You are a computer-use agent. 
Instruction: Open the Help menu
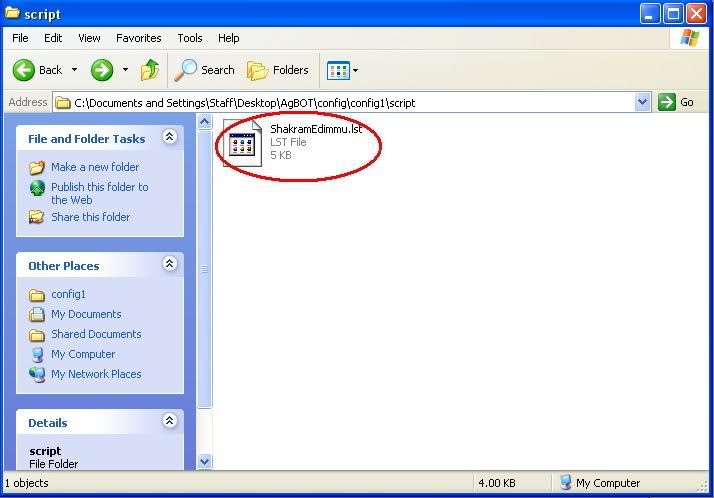tap(229, 38)
